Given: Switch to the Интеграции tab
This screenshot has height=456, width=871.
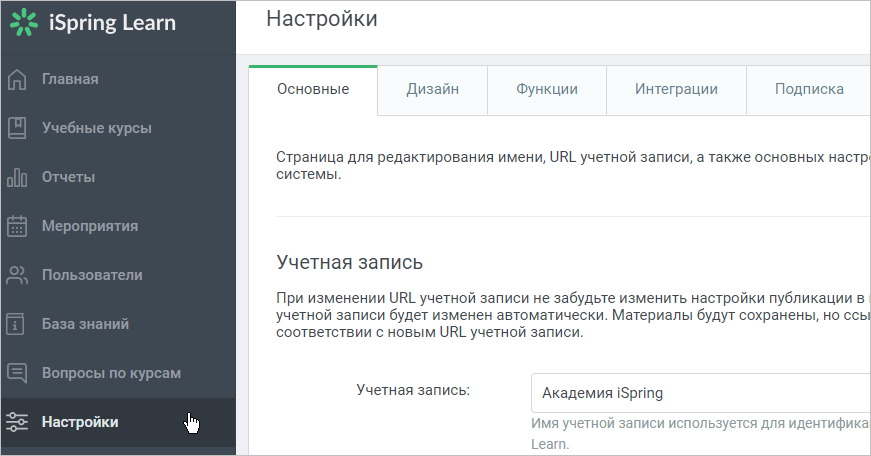Looking at the screenshot, I should 676,89.
